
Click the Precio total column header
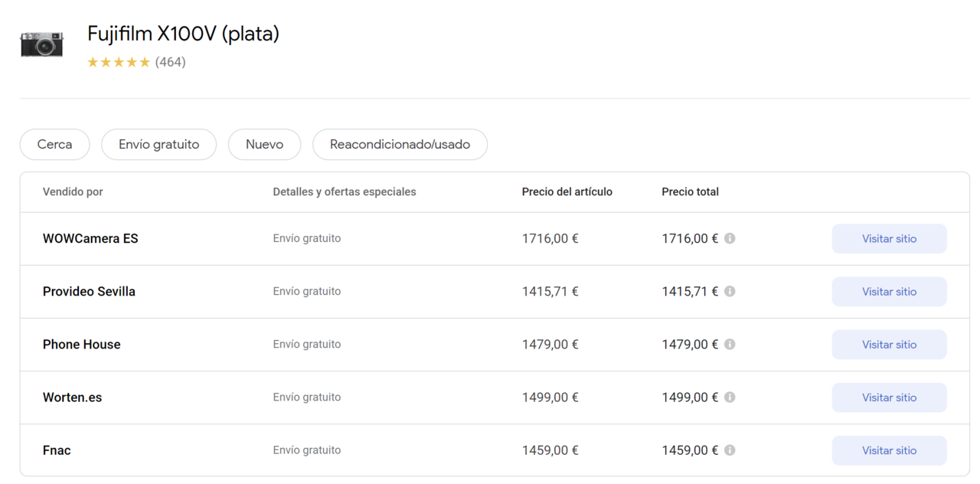(x=691, y=191)
